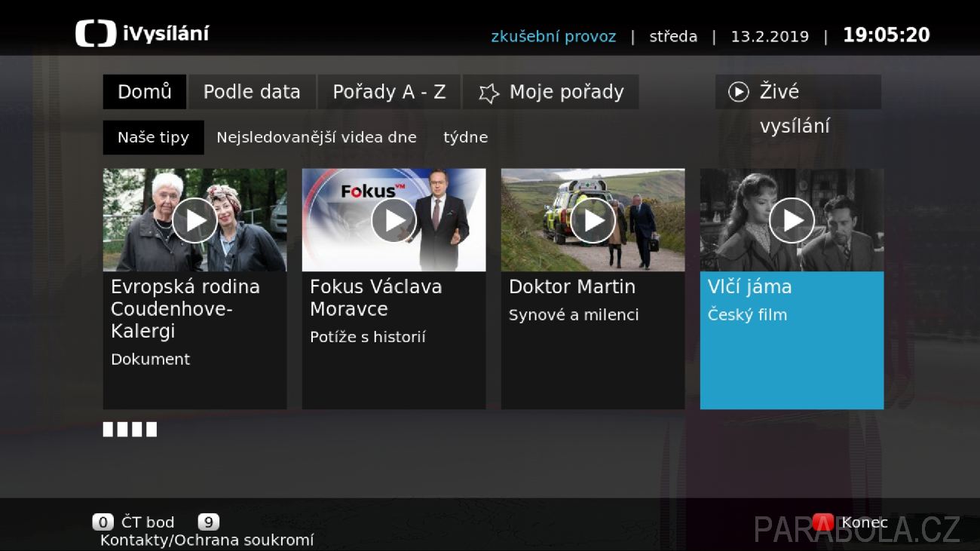980x551 pixels.
Task: Switch to the Domů tab
Action: click(x=145, y=92)
